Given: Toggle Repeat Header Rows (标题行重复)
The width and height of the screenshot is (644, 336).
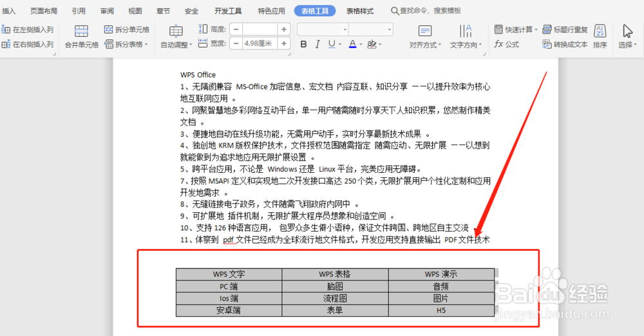Looking at the screenshot, I should click(565, 30).
